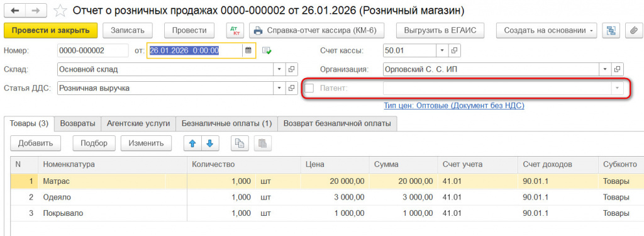Viewport: 644px width, 236px height.
Task: Open Основной склад warehouse card
Action: (x=292, y=69)
